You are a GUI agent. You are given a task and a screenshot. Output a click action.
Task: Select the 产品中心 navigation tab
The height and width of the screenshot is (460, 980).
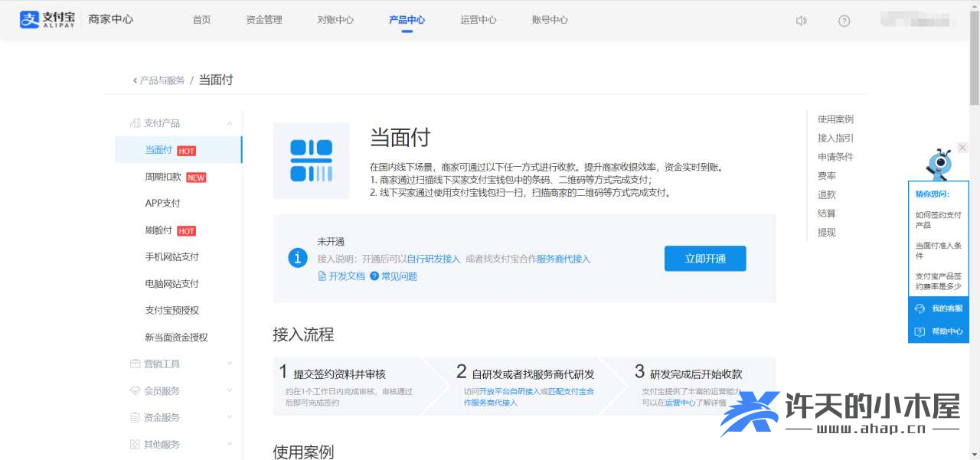[x=407, y=20]
